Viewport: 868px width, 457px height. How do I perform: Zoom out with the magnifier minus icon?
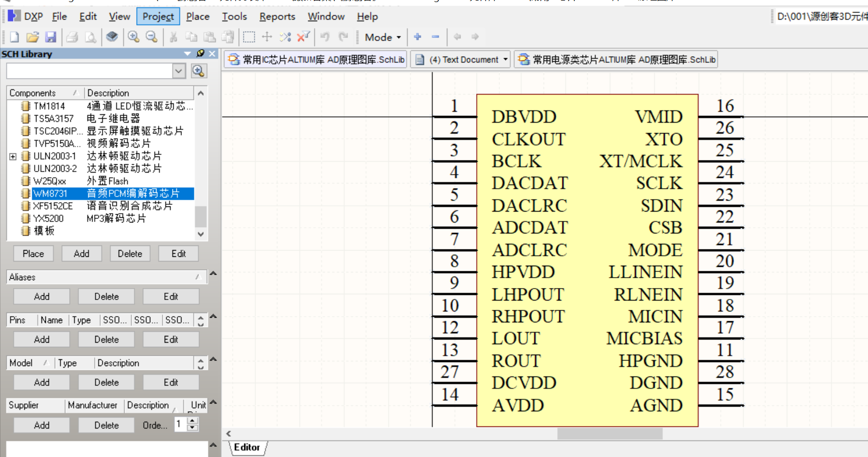(151, 37)
